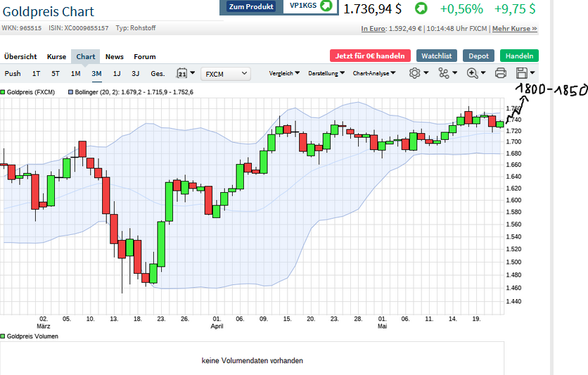Switch to the Kurse tab
This screenshot has height=375, width=588.
[x=56, y=56]
